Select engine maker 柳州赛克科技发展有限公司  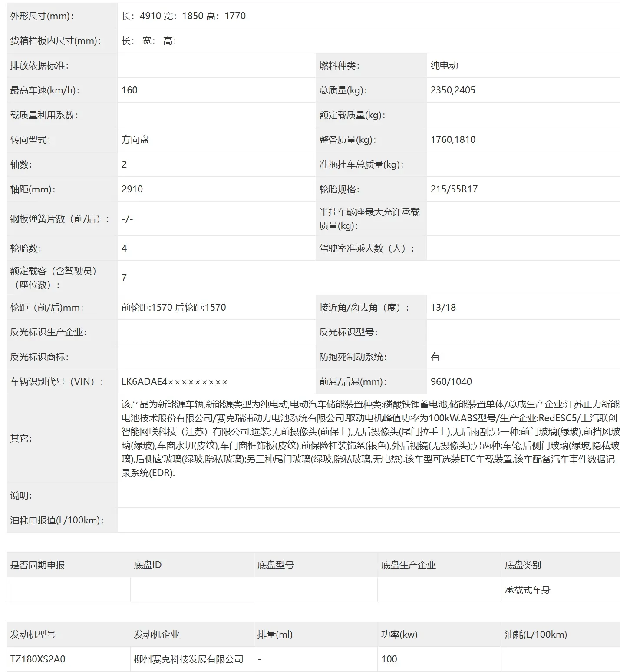coord(188,659)
